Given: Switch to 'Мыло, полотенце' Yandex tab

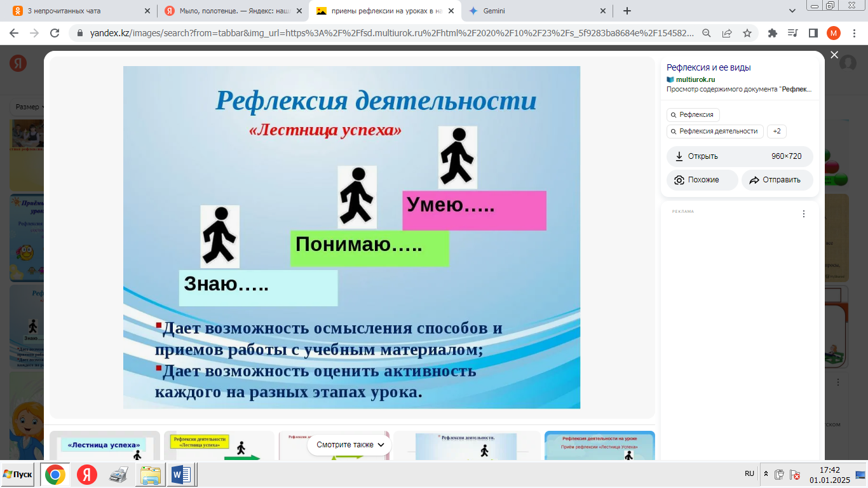Looking at the screenshot, I should pyautogui.click(x=231, y=11).
